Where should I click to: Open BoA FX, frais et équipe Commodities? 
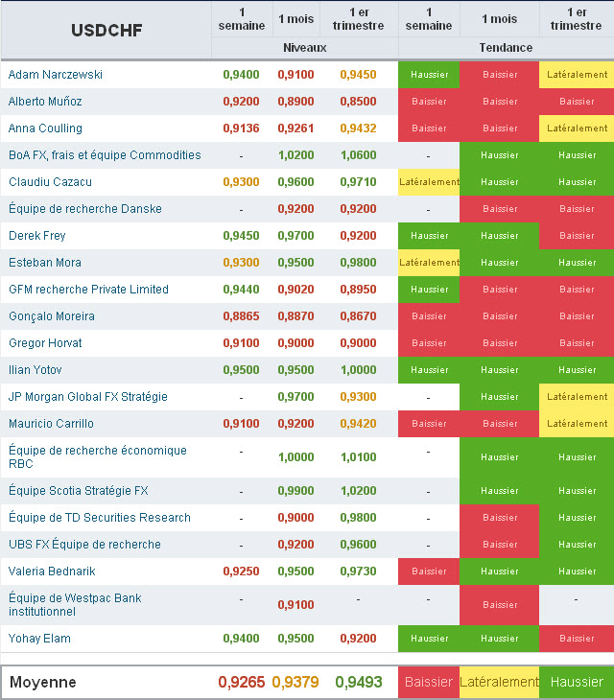click(x=105, y=155)
